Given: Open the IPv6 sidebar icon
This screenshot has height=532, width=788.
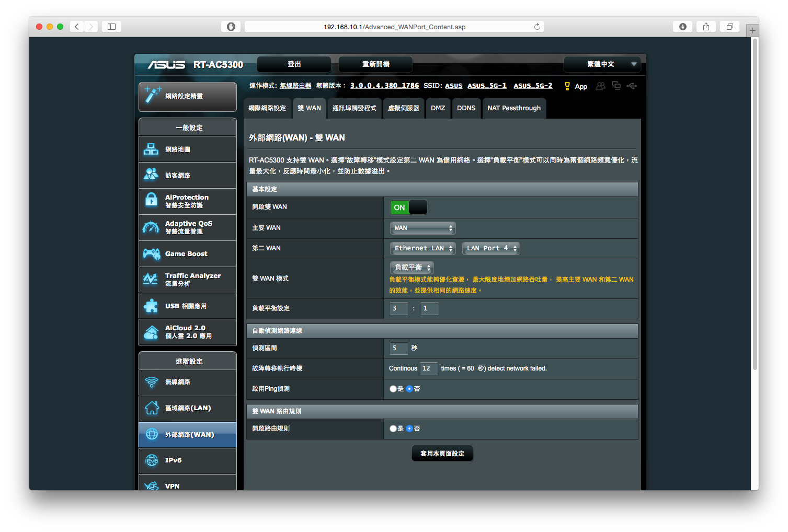Looking at the screenshot, I should [x=152, y=460].
